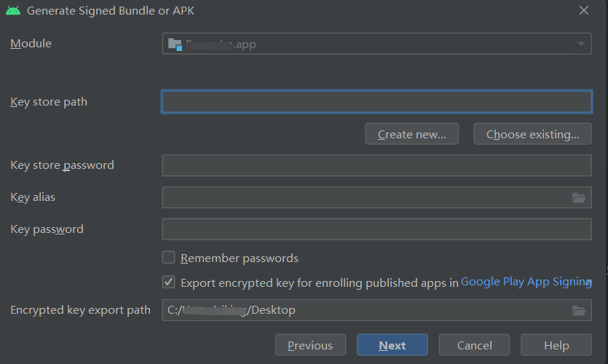Click the Android logo in the title bar
608x364 pixels.
pyautogui.click(x=13, y=11)
